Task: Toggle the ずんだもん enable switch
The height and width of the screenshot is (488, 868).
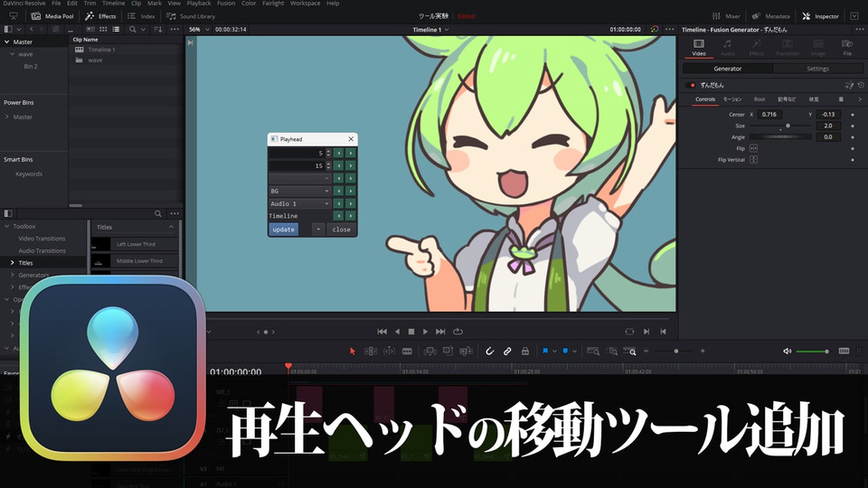Action: pos(690,85)
